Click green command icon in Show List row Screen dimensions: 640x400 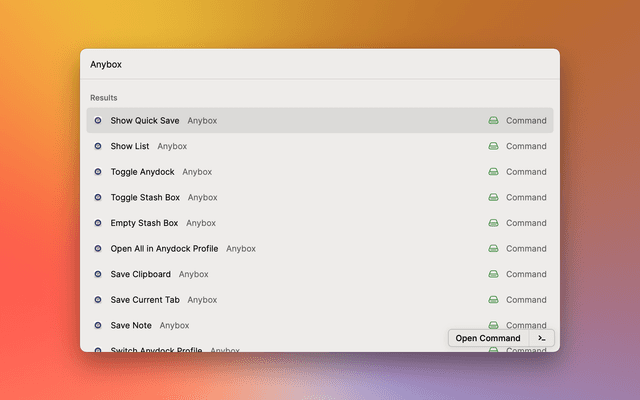point(493,146)
